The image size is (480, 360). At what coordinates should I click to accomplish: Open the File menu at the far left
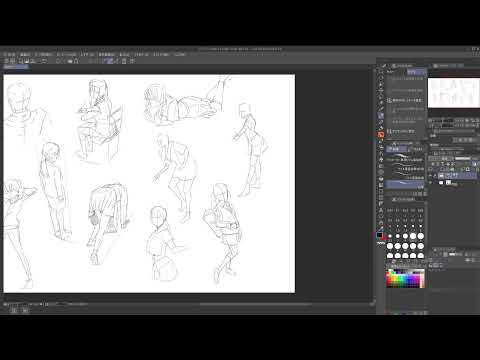click(9, 54)
